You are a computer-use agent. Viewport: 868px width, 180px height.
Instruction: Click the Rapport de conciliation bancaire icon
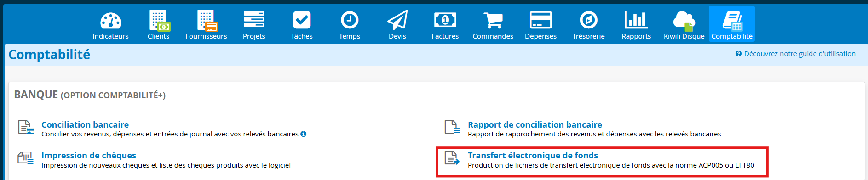[452, 127]
